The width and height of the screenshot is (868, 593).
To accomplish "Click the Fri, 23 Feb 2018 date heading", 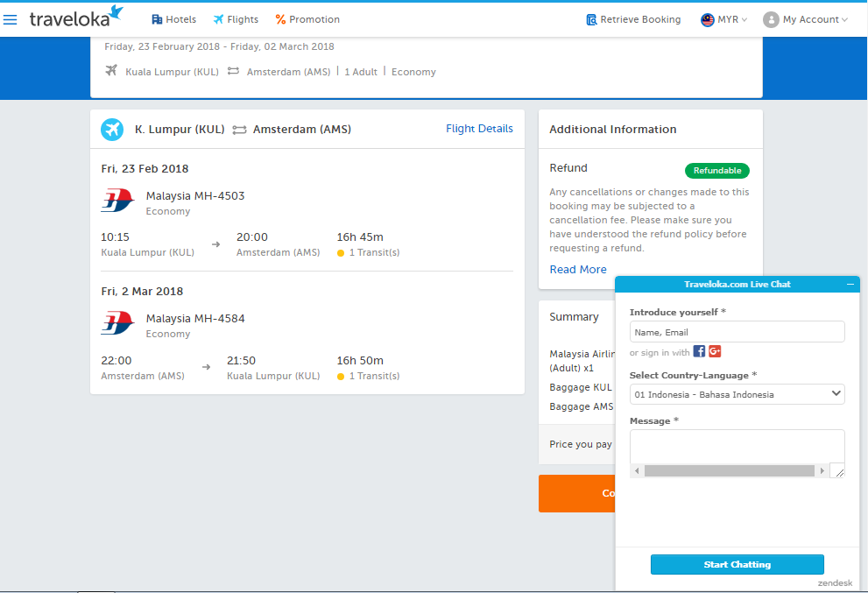I will pyautogui.click(x=145, y=169).
